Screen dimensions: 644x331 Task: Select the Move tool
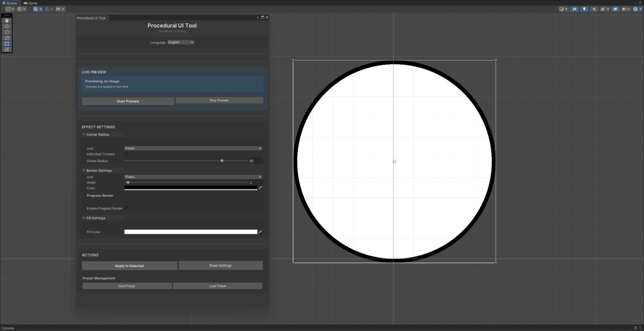click(6, 26)
